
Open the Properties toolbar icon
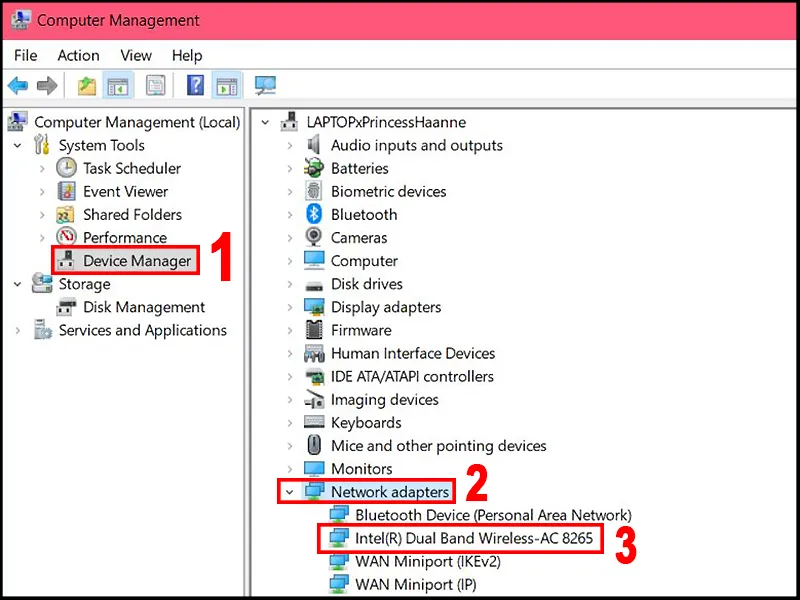155,85
